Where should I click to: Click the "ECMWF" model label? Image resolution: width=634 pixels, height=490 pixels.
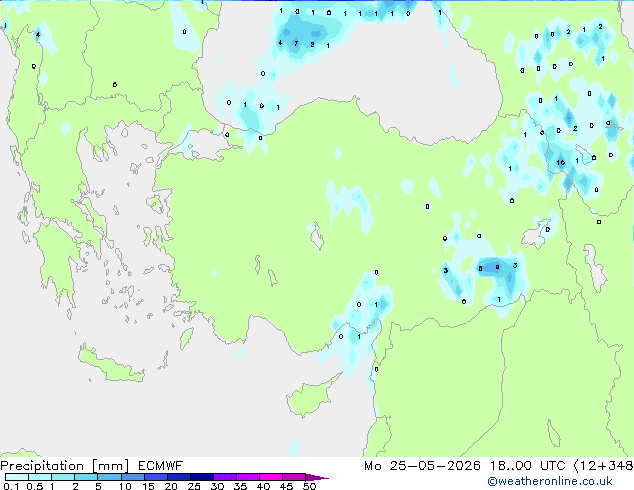[x=161, y=466]
